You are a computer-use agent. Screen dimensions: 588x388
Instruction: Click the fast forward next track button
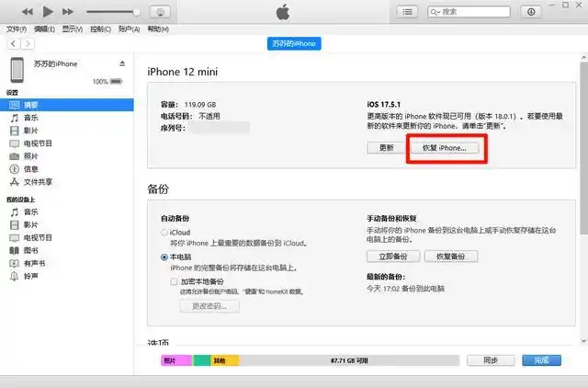click(x=68, y=12)
